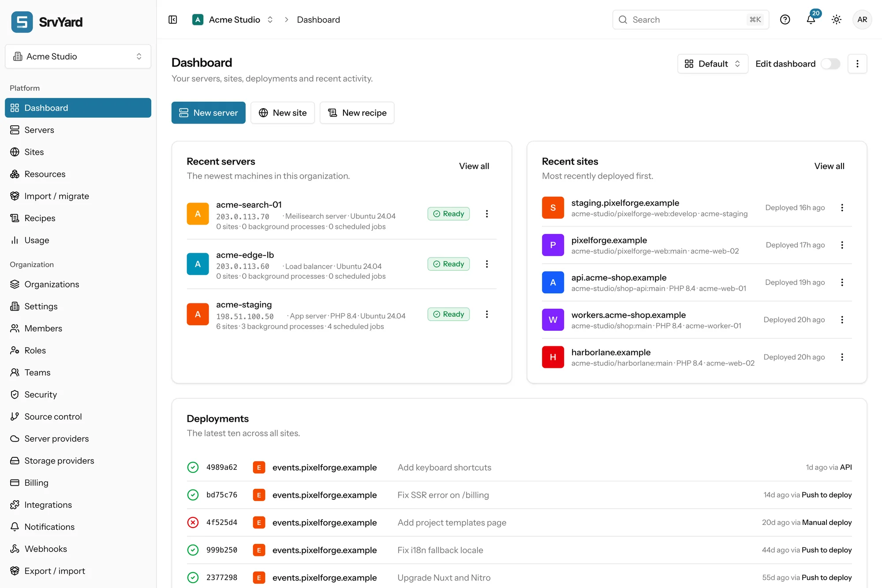The height and width of the screenshot is (588, 882).
Task: Open acme-edge-lb server actions menu
Action: (x=487, y=264)
